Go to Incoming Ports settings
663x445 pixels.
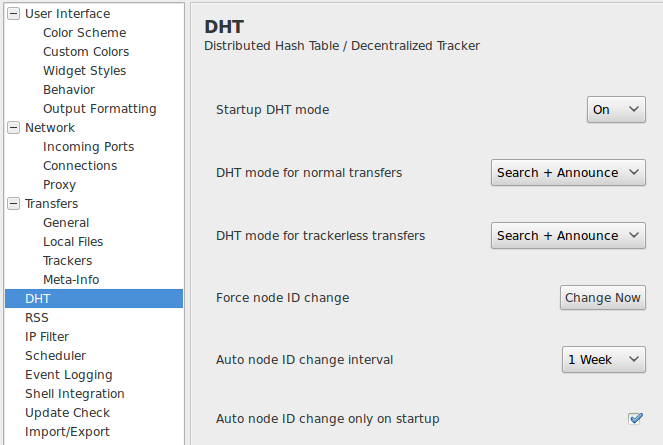tap(89, 146)
